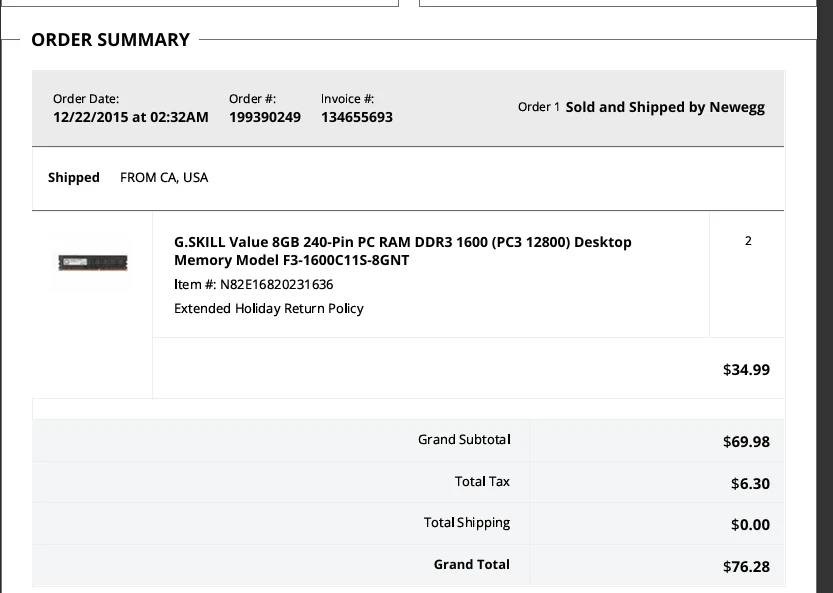This screenshot has width=833, height=593.
Task: Click Sold and Shipped by Newegg
Action: coord(664,107)
